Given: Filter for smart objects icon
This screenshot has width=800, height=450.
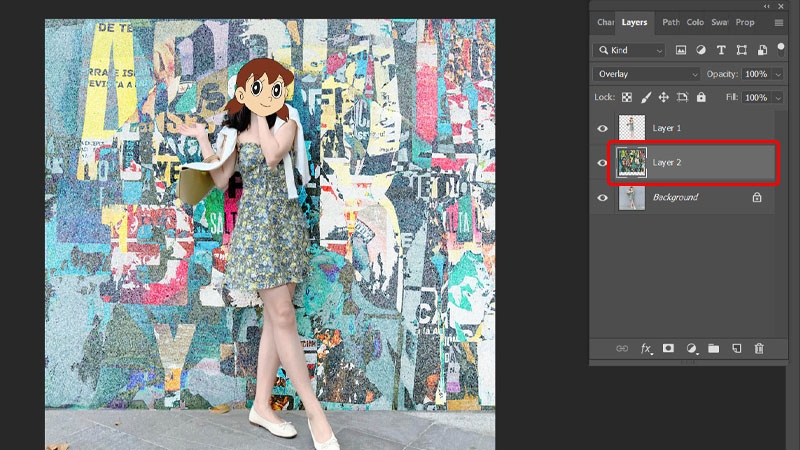Looking at the screenshot, I should (x=762, y=50).
